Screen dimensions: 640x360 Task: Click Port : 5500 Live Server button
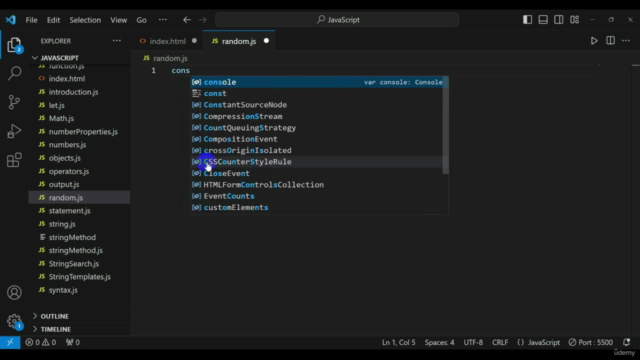(591, 342)
